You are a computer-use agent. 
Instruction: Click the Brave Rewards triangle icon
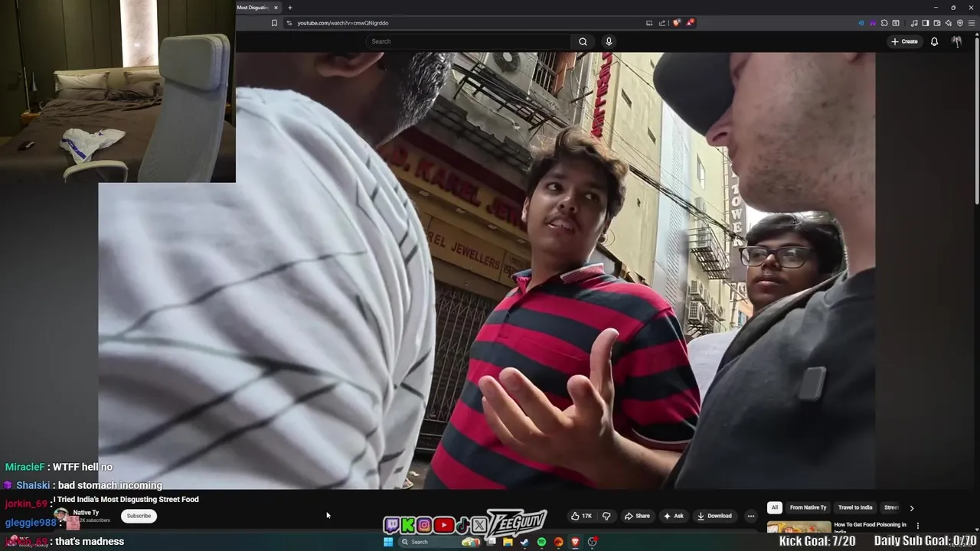click(691, 23)
